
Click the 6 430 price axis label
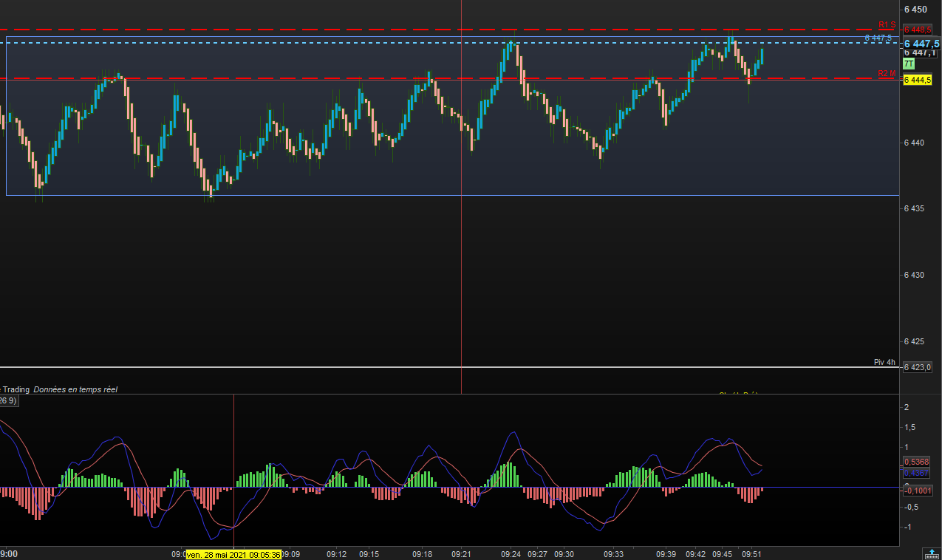915,276
